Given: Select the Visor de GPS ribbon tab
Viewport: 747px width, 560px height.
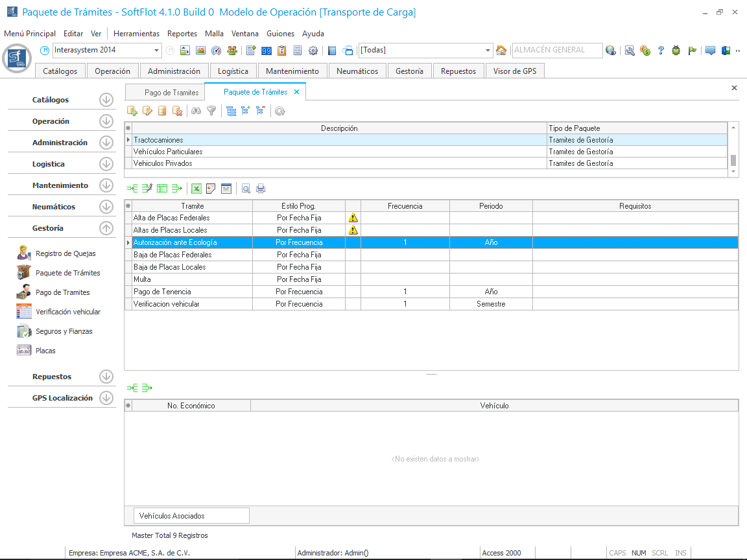Looking at the screenshot, I should tap(515, 71).
